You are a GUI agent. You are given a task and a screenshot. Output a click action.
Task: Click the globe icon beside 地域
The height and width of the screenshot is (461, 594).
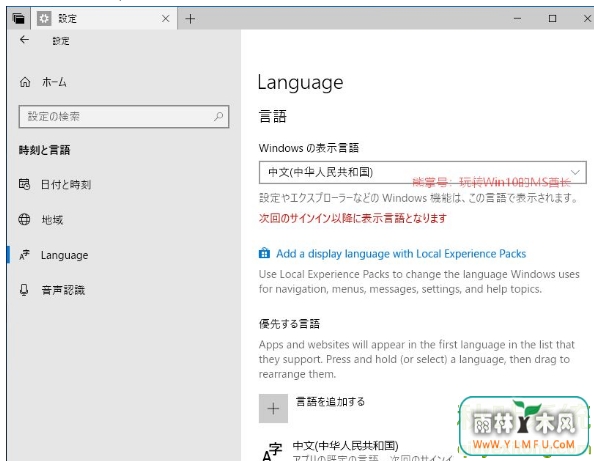24,219
